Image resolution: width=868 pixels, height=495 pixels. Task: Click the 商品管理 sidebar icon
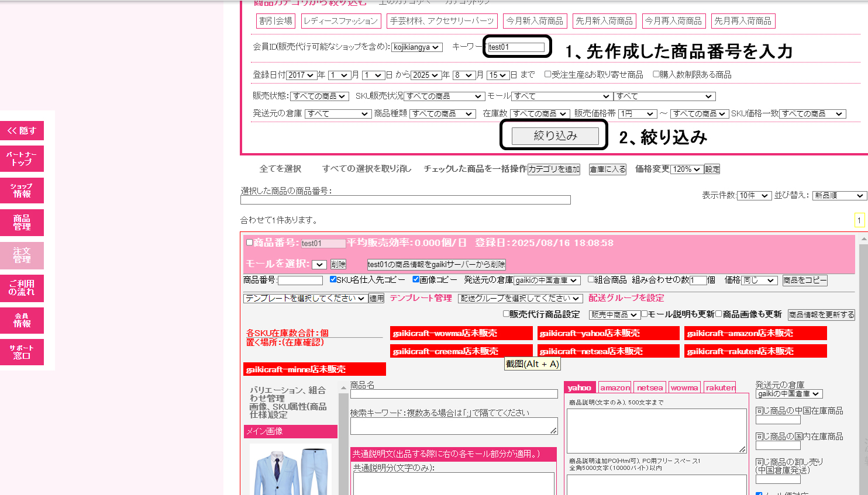(x=22, y=223)
